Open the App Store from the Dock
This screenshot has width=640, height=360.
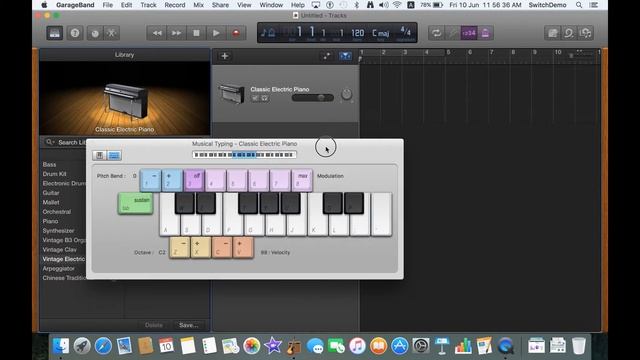pos(400,346)
